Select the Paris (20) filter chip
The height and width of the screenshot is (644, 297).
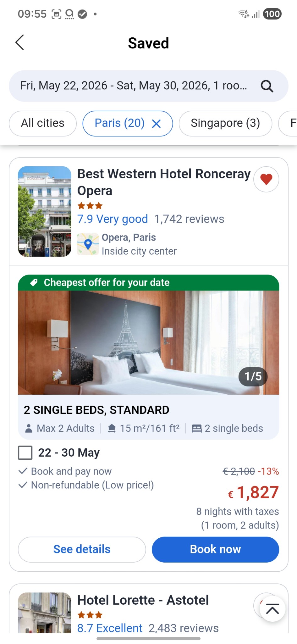click(x=119, y=123)
